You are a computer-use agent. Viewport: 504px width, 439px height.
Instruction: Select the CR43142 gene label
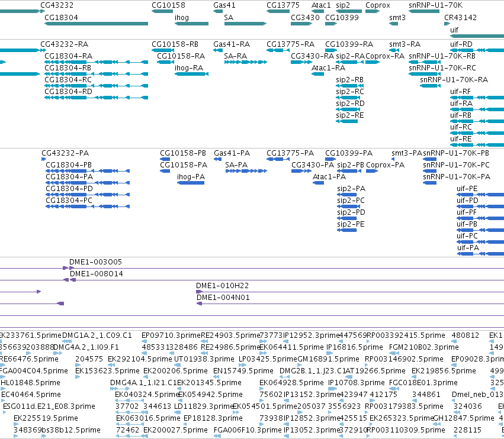coord(460,18)
